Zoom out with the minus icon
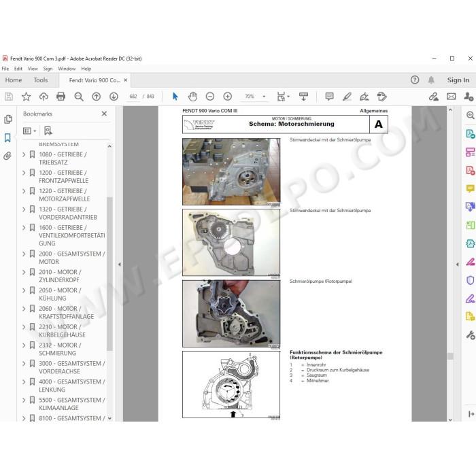The width and height of the screenshot is (476, 476). tap(209, 97)
